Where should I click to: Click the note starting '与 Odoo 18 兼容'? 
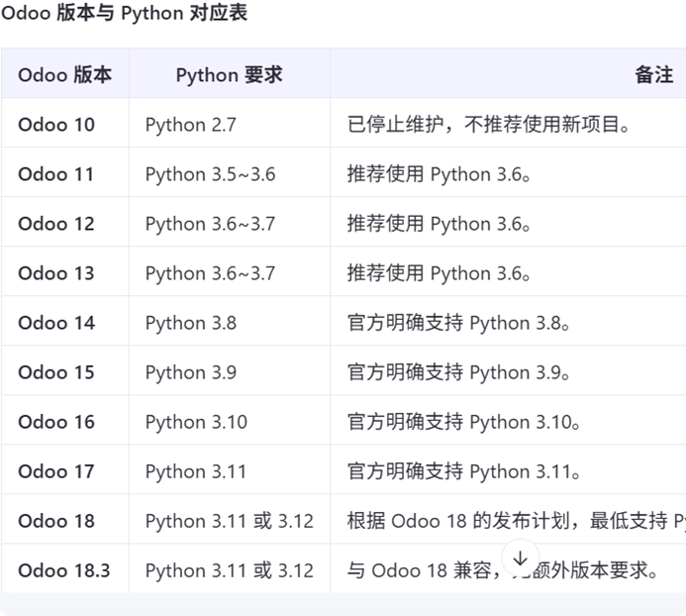coord(503,570)
